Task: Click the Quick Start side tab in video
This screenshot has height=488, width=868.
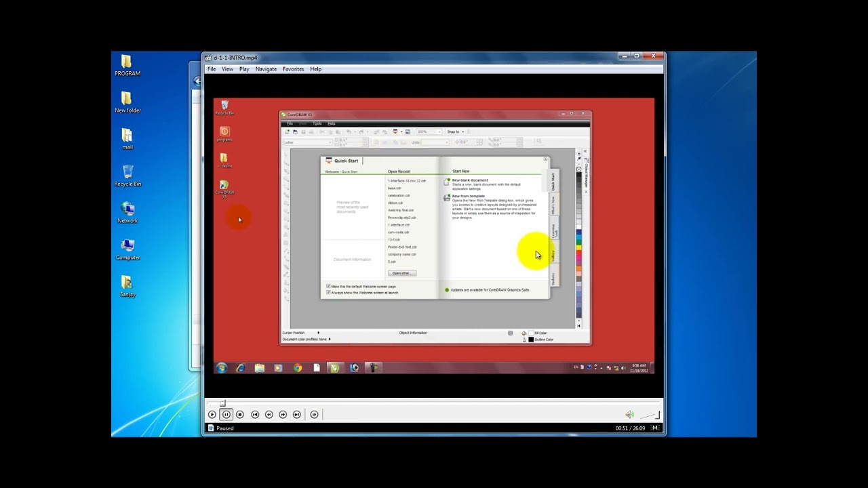Action: (553, 182)
